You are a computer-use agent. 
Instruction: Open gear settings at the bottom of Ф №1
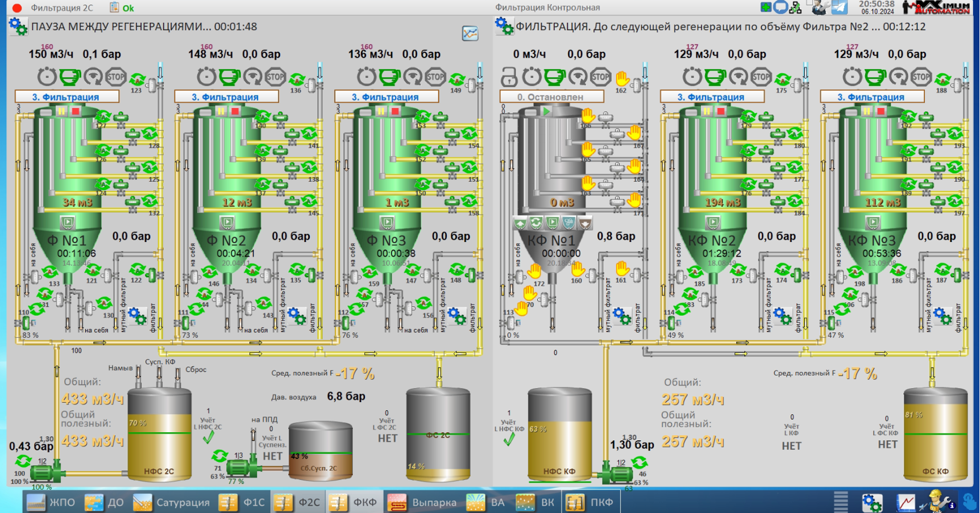(x=137, y=316)
